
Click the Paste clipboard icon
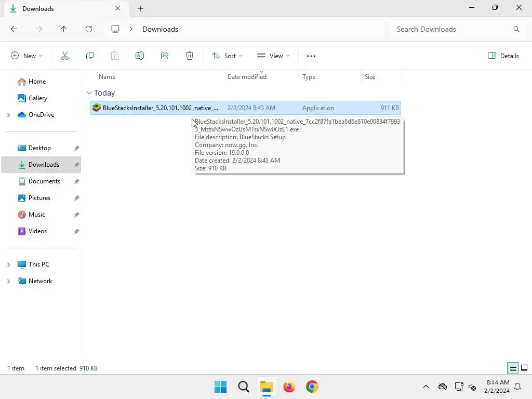click(x=115, y=56)
